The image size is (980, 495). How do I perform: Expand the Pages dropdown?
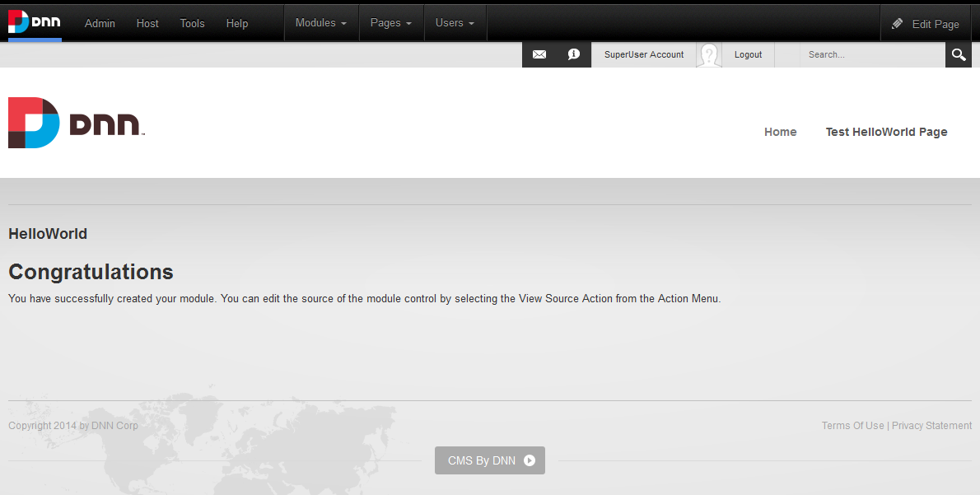pyautogui.click(x=391, y=22)
